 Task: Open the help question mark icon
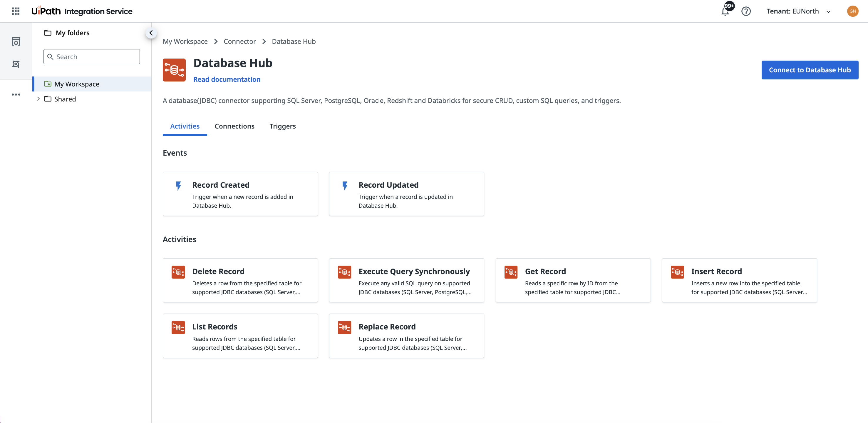point(746,11)
